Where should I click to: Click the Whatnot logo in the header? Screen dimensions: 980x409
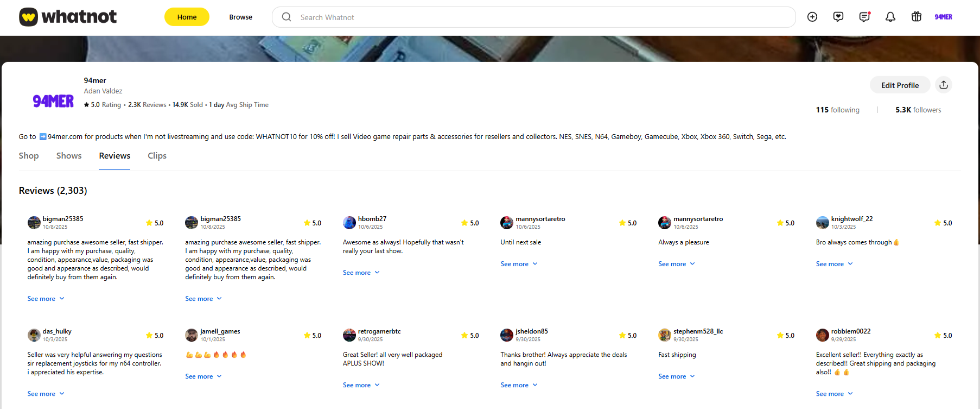coord(68,17)
